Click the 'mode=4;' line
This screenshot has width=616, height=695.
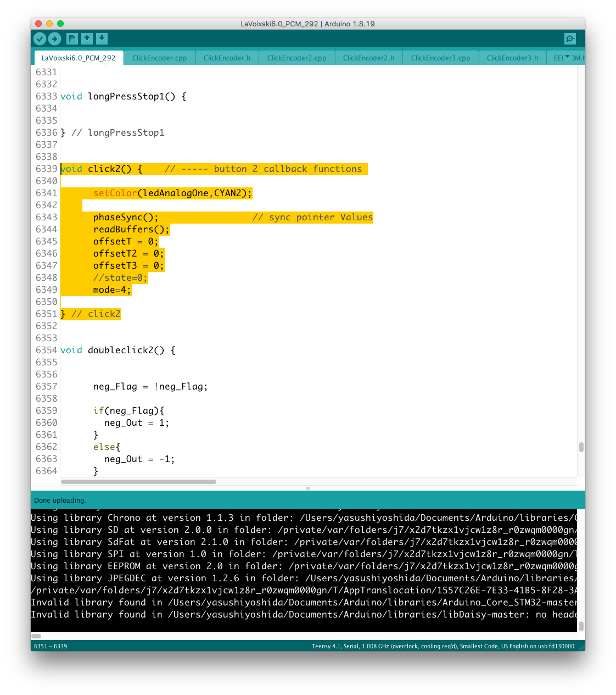point(112,290)
